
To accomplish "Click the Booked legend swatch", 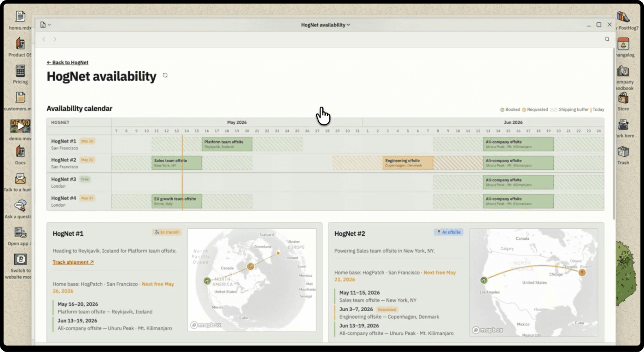I will click(502, 109).
